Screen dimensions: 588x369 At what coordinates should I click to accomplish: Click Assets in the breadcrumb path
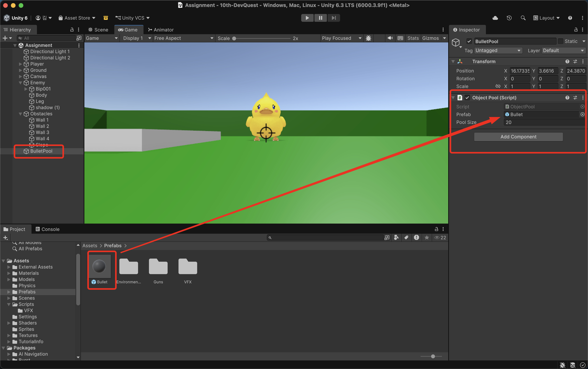pos(90,246)
